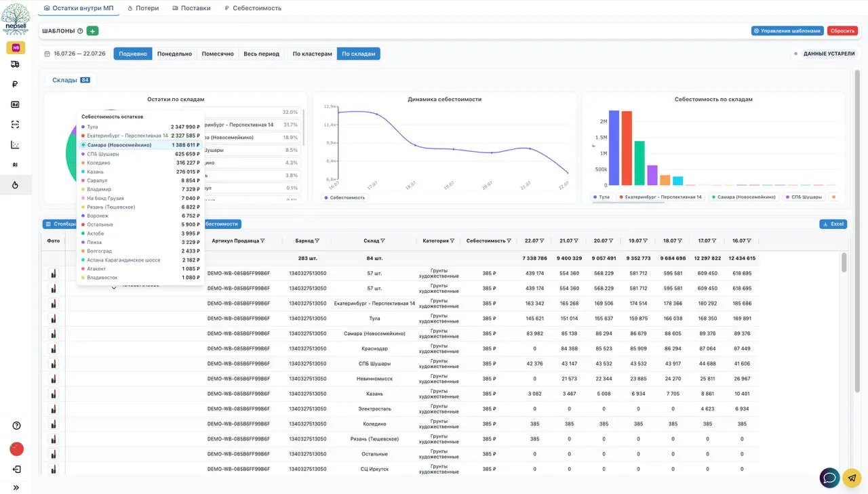
Task: Click product photo thumbnail in Тула row
Action: 54,318
